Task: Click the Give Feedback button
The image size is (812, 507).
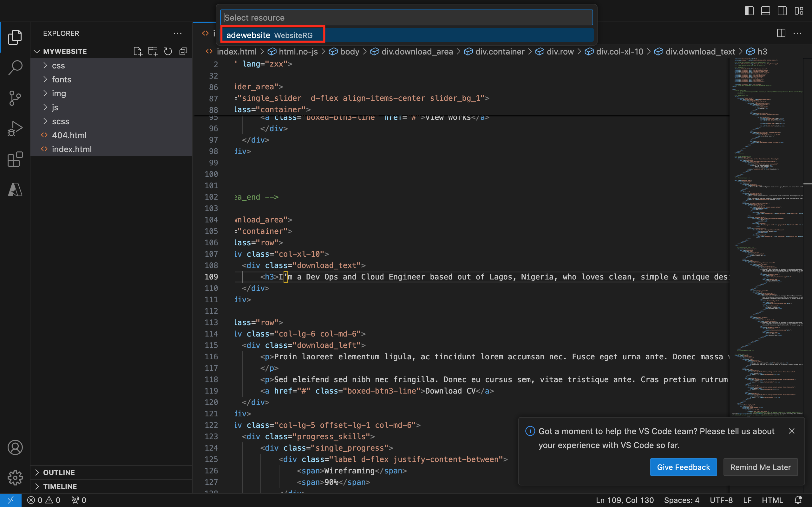Action: tap(683, 467)
